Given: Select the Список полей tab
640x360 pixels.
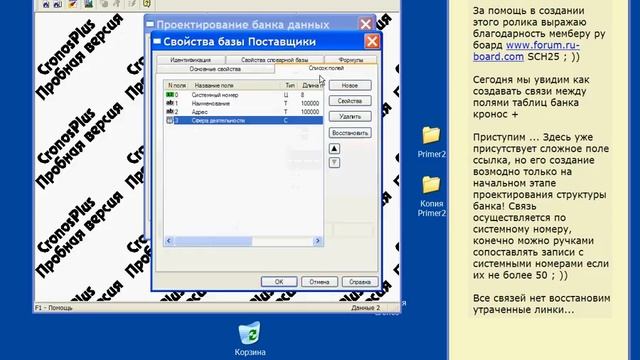Looking at the screenshot, I should [x=326, y=68].
